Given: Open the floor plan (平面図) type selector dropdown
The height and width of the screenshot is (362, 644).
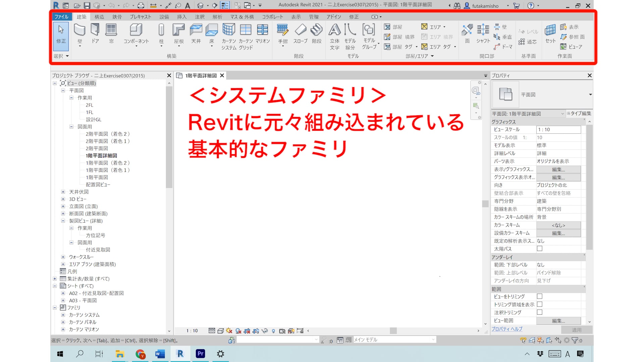Looking at the screenshot, I should [590, 95].
